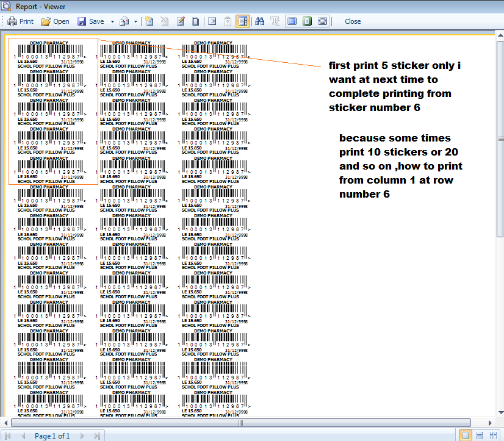Save the report
The width and height of the screenshot is (504, 441).
coord(91,21)
